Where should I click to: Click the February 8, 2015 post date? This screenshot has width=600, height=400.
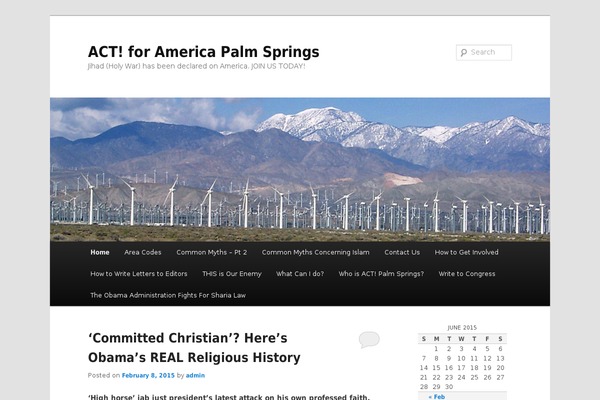click(148, 376)
